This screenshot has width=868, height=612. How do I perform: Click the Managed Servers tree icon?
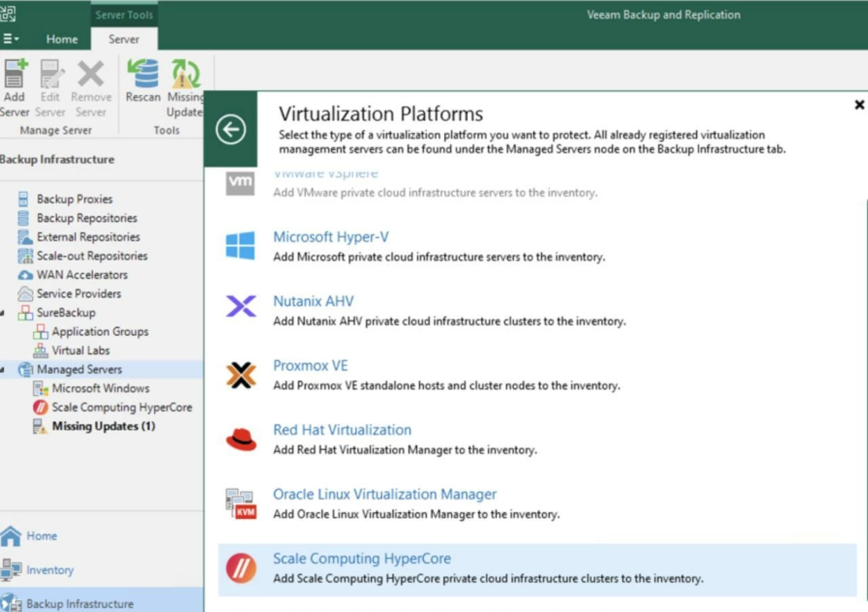(x=25, y=370)
